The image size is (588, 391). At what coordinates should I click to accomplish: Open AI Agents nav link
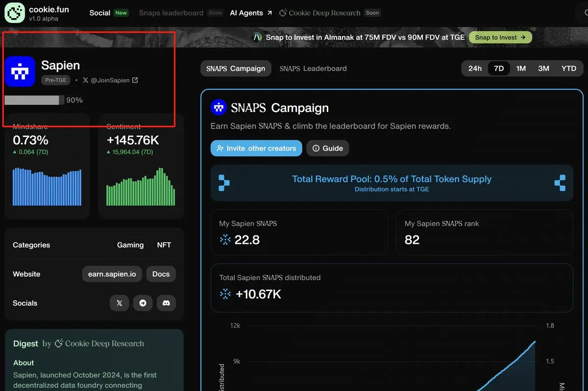[x=246, y=13]
